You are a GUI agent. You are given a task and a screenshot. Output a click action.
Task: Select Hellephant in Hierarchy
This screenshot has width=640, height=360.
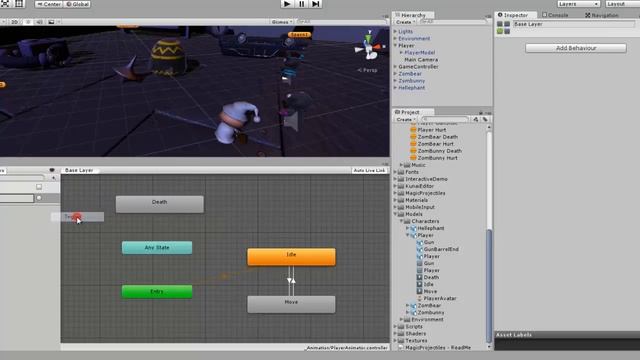pos(411,88)
